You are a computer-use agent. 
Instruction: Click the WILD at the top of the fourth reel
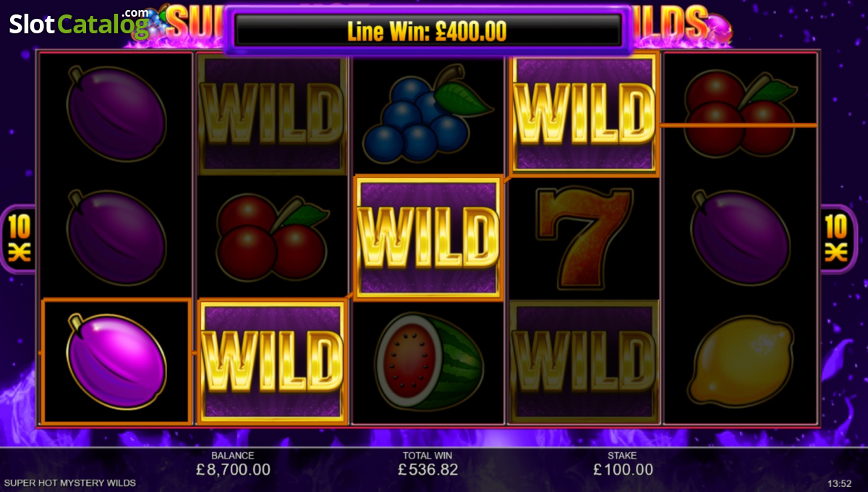[x=584, y=114]
